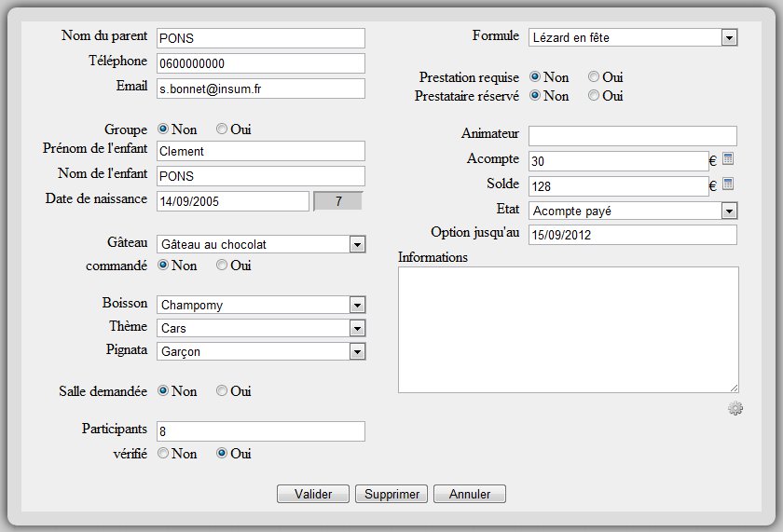Expand the Gâteau dropdown list

356,244
